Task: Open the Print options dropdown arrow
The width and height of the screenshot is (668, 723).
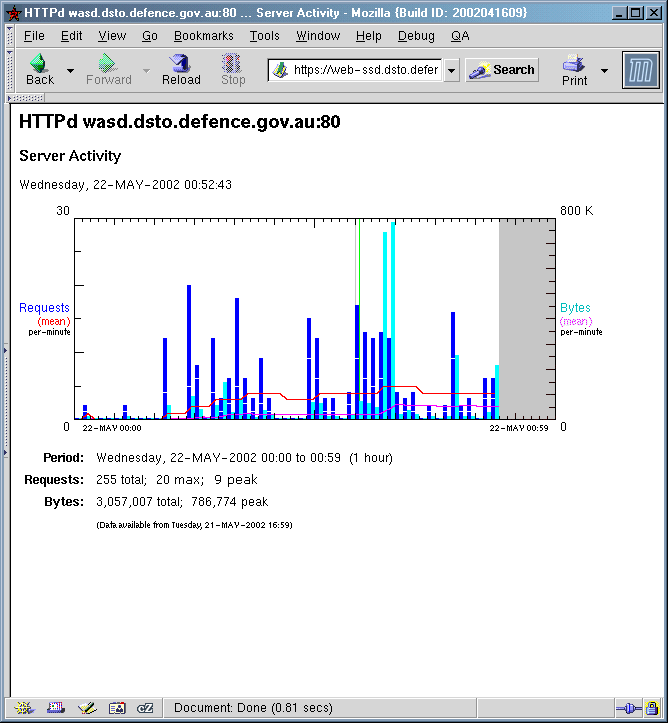Action: tap(604, 71)
